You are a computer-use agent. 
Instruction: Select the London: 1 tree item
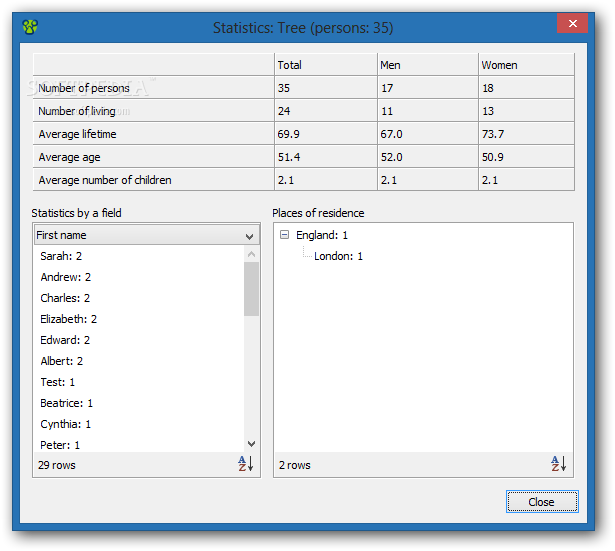(338, 256)
